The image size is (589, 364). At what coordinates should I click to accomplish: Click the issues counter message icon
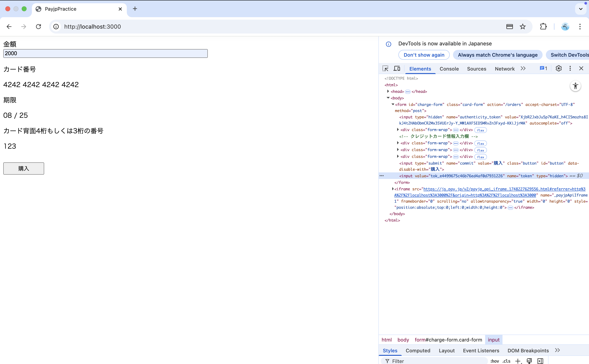coord(543,69)
